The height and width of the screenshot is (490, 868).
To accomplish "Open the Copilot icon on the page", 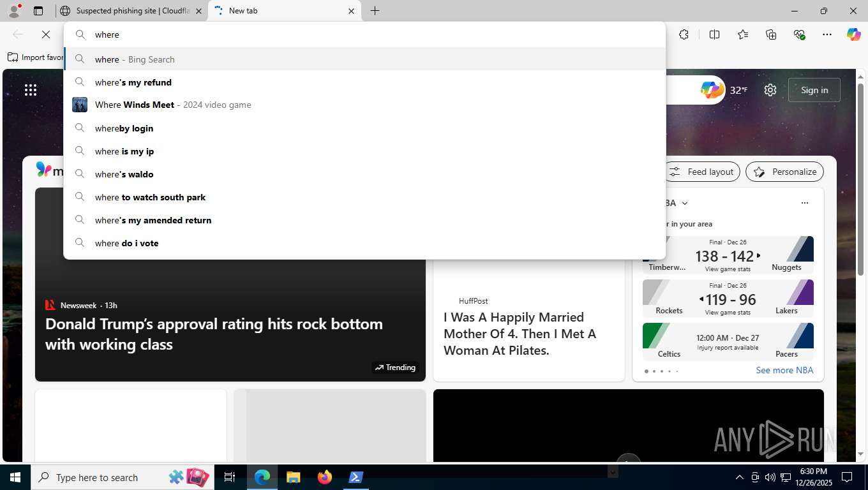I will tap(711, 90).
